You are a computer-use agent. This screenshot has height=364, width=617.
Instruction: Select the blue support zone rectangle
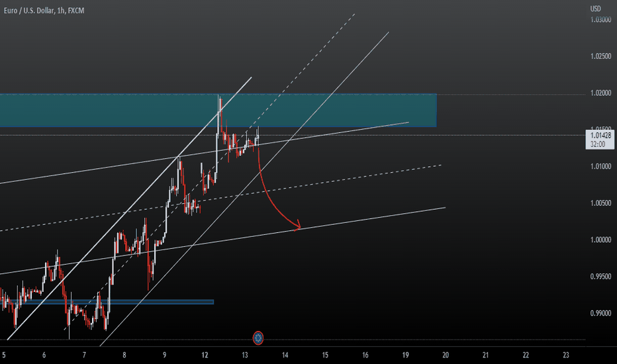coord(107,302)
